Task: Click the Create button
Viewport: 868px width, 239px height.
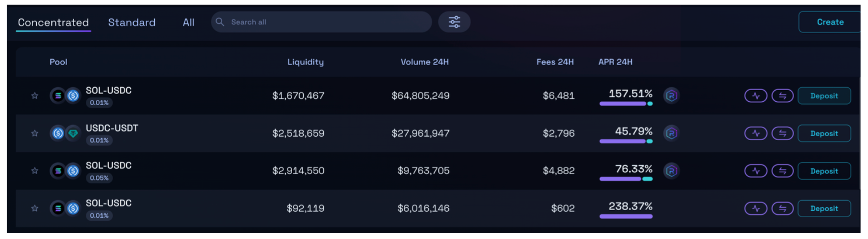Action: pyautogui.click(x=830, y=22)
